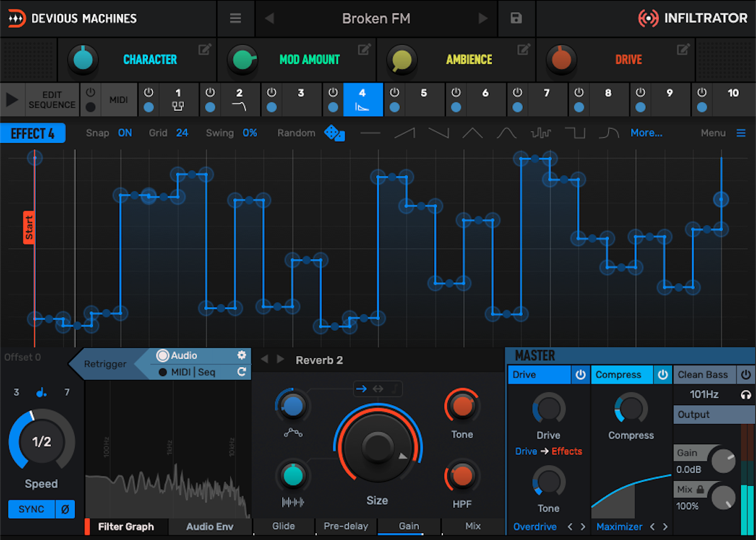Screen dimensions: 756x540
Task: Toggle the Compress module power switch
Action: (663, 374)
